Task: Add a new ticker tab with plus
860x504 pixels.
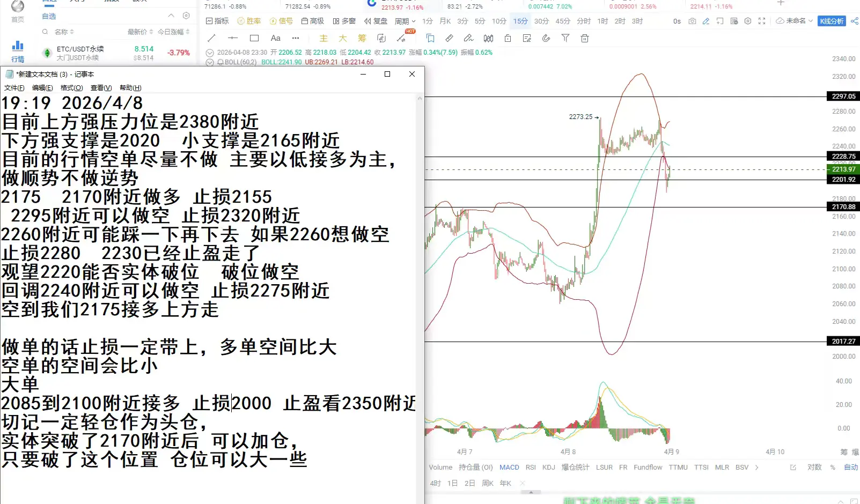Action: point(781,3)
